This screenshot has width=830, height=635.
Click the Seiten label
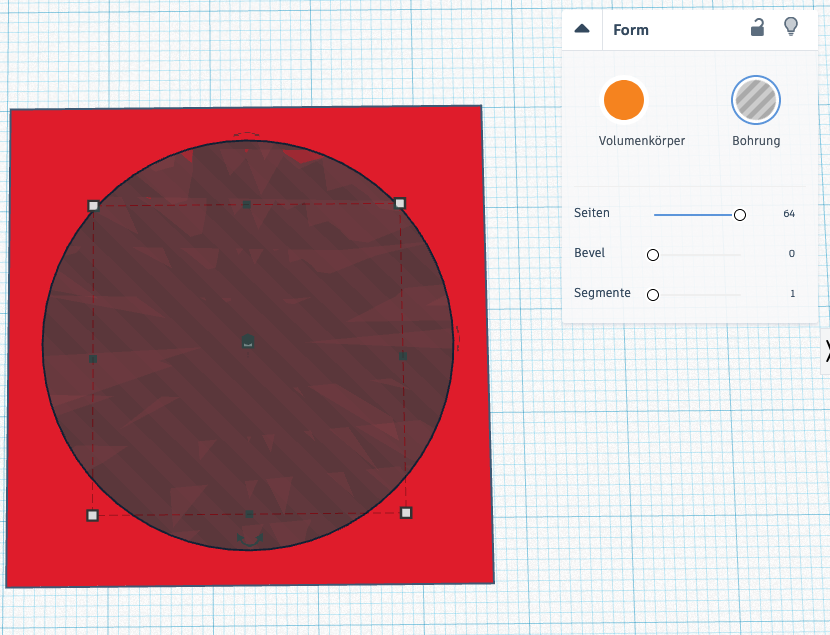592,213
